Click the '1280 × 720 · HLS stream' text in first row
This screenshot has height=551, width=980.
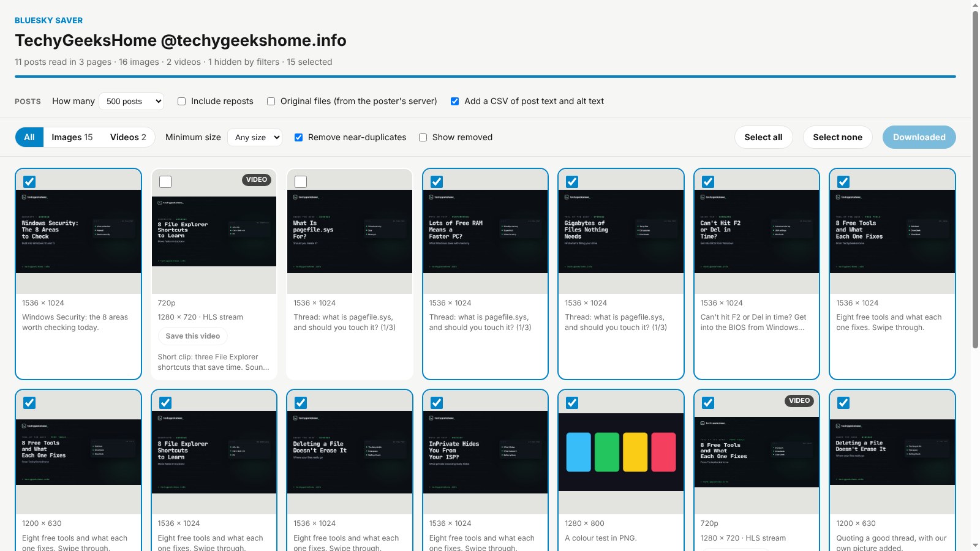[x=200, y=317]
